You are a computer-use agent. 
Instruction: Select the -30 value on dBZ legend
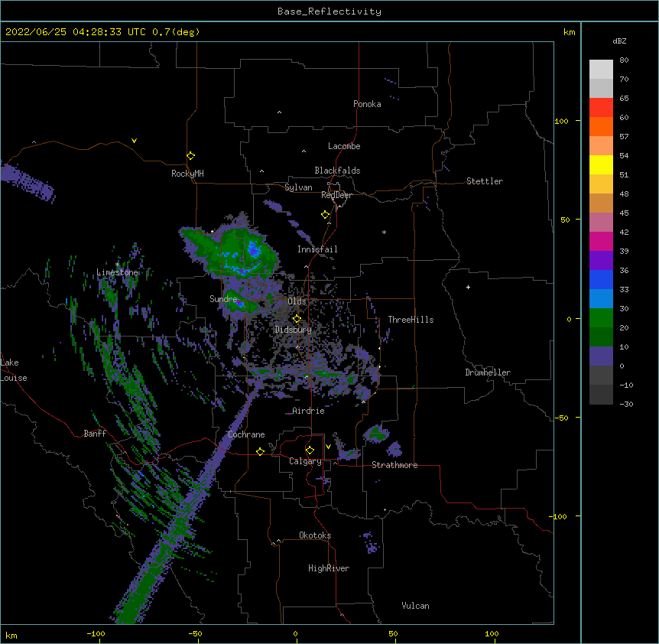pyautogui.click(x=626, y=404)
